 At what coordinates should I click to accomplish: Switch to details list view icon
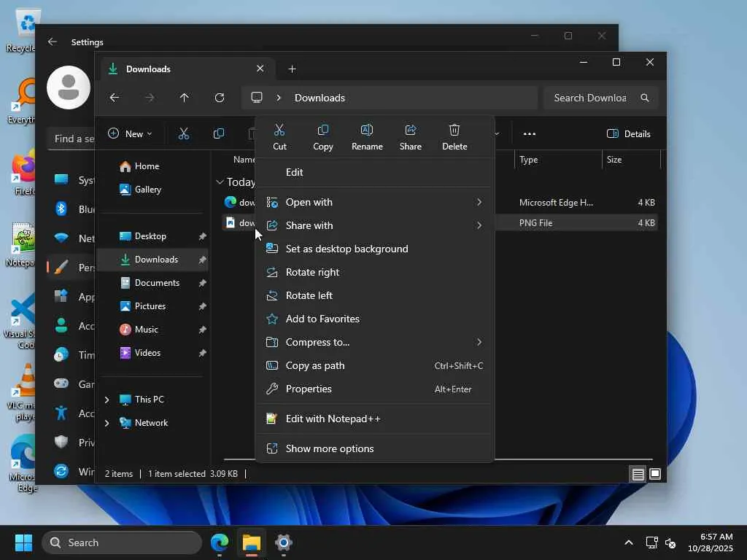tap(638, 474)
